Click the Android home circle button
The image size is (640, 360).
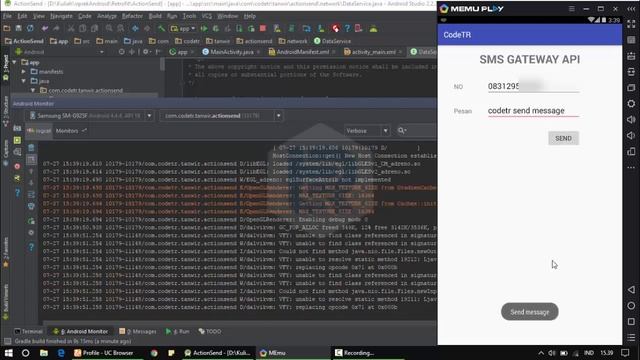click(x=631, y=306)
